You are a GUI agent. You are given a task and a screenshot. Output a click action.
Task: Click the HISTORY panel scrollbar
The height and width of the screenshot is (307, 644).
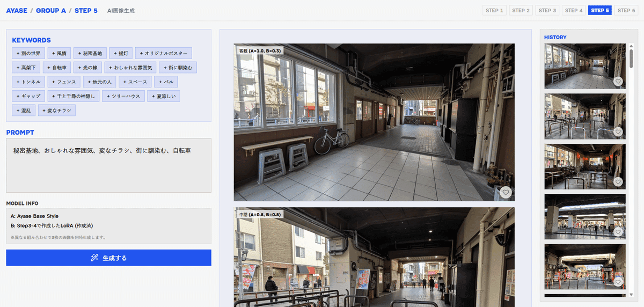(631, 58)
